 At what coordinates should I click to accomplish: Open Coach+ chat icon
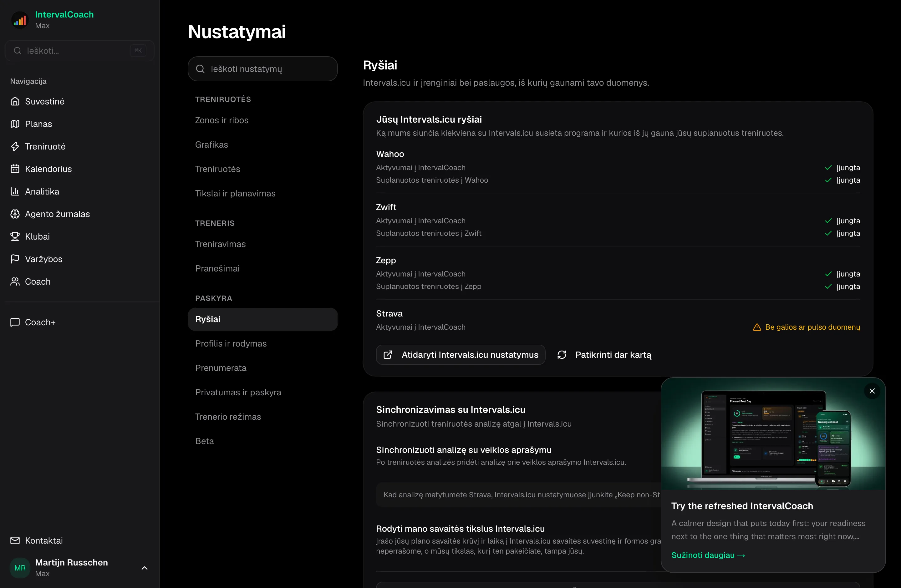(15, 322)
